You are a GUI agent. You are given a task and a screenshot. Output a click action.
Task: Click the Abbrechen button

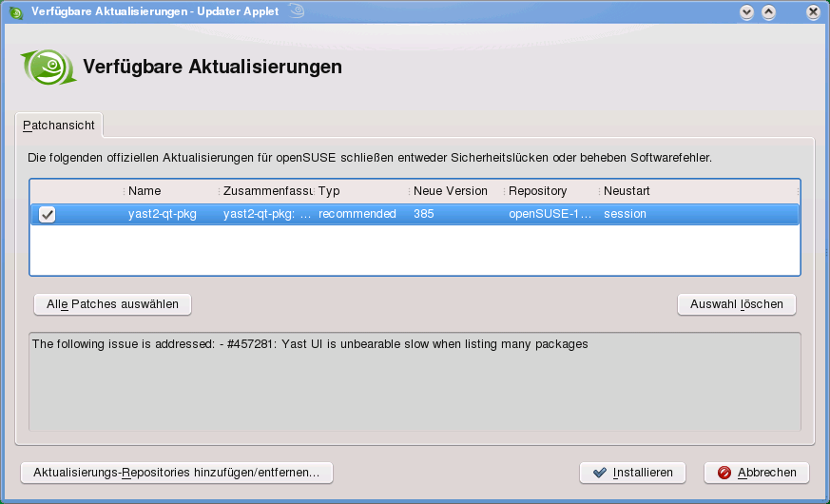tap(757, 473)
